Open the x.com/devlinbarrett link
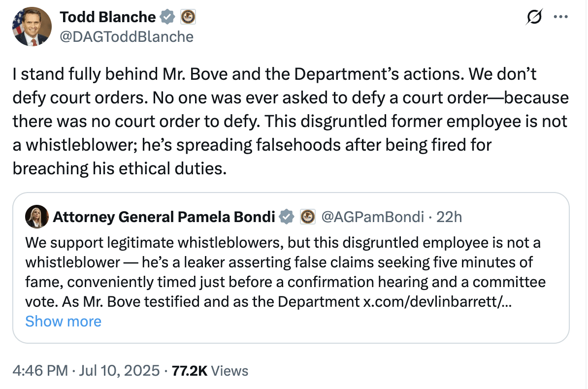 click(437, 301)
